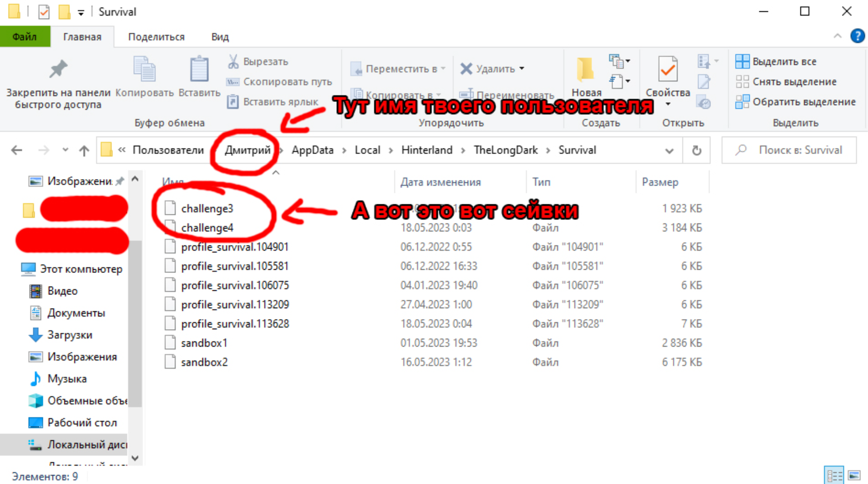Screen dimensions: 868x484
Task: Click the Копировать (Copy) ribbon icon
Action: coord(144,69)
